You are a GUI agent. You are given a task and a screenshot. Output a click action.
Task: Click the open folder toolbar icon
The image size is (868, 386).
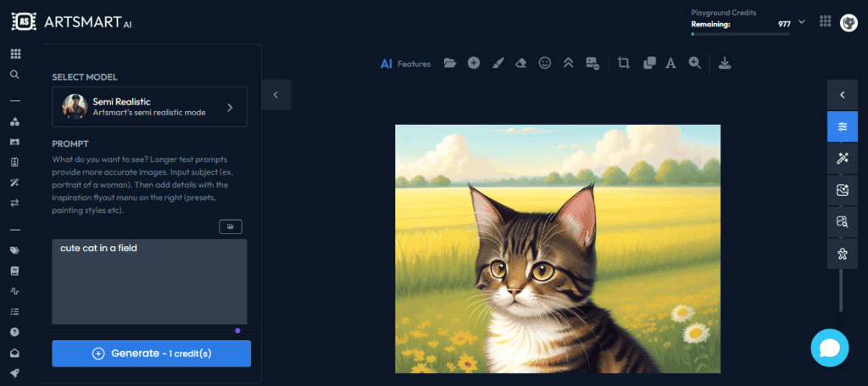pyautogui.click(x=450, y=63)
